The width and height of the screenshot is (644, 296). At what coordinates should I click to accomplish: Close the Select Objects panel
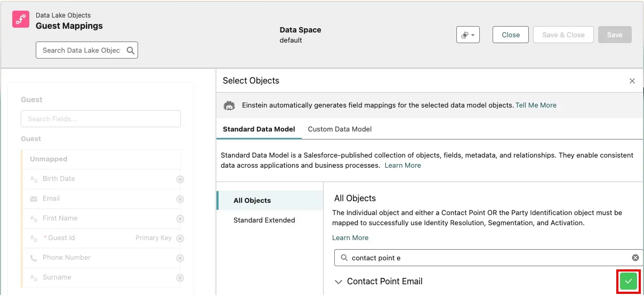tap(632, 81)
